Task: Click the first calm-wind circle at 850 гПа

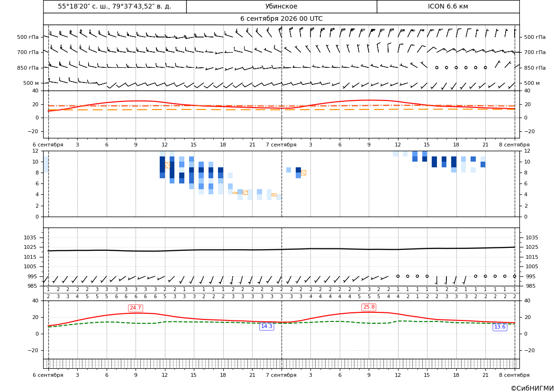Action: (436, 67)
